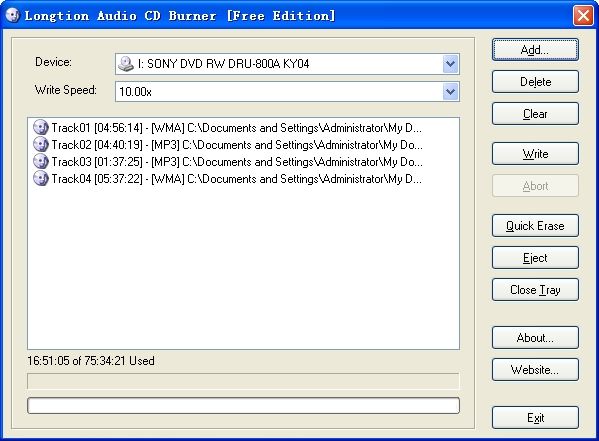Click Quick Erase button
Image resolution: width=599 pixels, height=441 pixels.
pyautogui.click(x=535, y=225)
